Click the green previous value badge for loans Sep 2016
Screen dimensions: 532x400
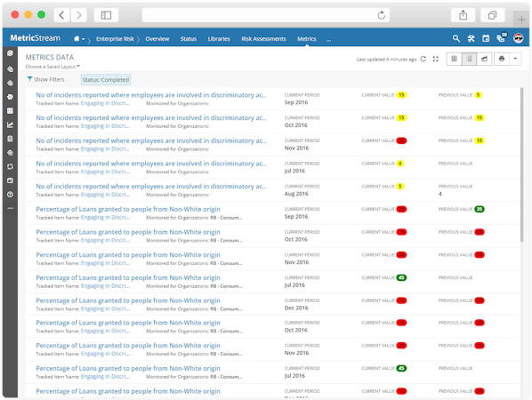tap(480, 209)
